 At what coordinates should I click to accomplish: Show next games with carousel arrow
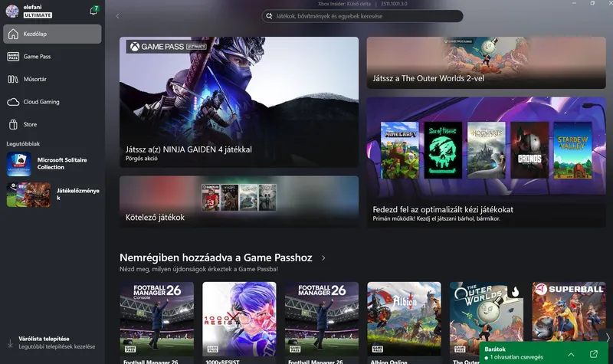[607, 337]
